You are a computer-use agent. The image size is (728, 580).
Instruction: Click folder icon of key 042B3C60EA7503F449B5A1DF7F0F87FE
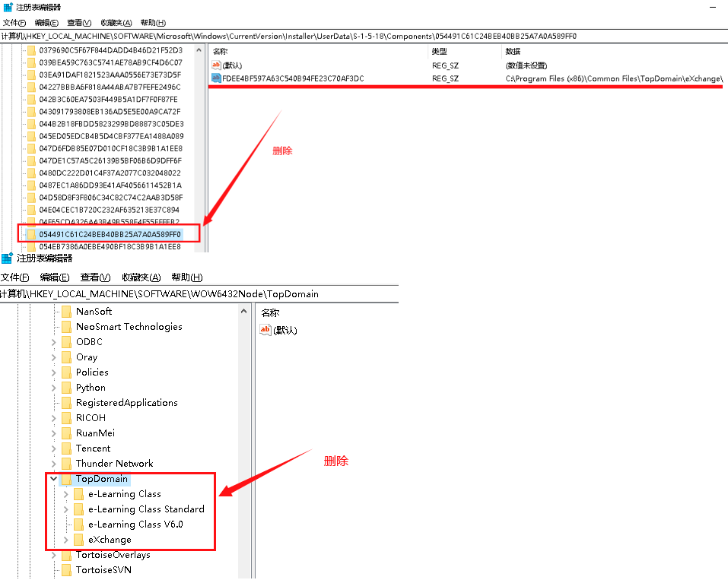(x=31, y=100)
